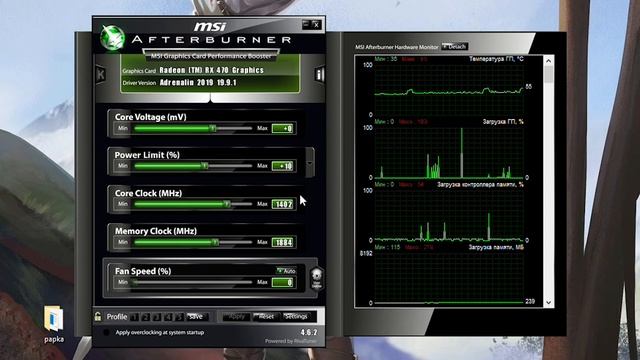Click the hardware monitor scroll-down arrow
640x360 pixels.
click(x=549, y=302)
